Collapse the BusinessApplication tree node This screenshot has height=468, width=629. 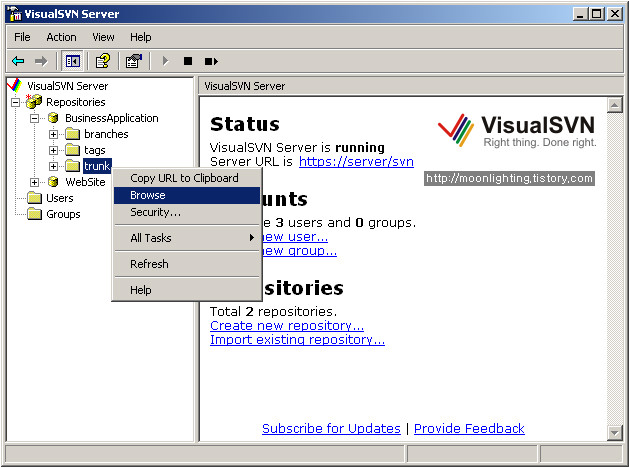[x=34, y=118]
